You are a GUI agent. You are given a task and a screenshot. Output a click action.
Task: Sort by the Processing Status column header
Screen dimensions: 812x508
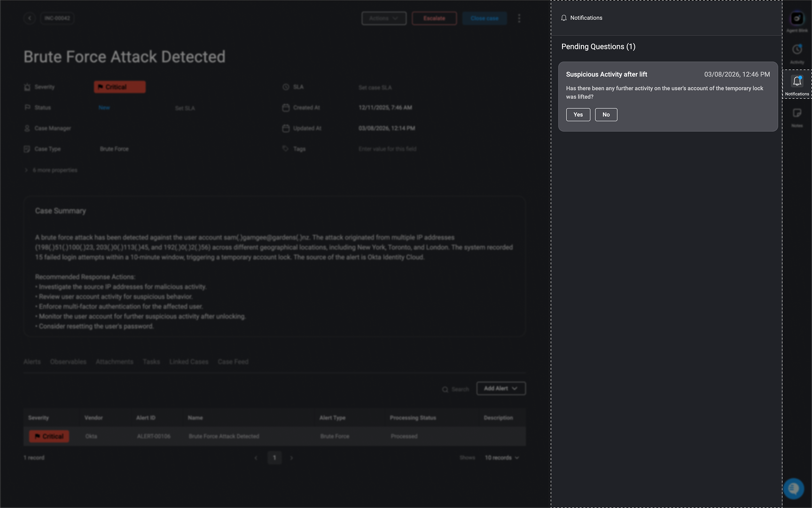413,418
